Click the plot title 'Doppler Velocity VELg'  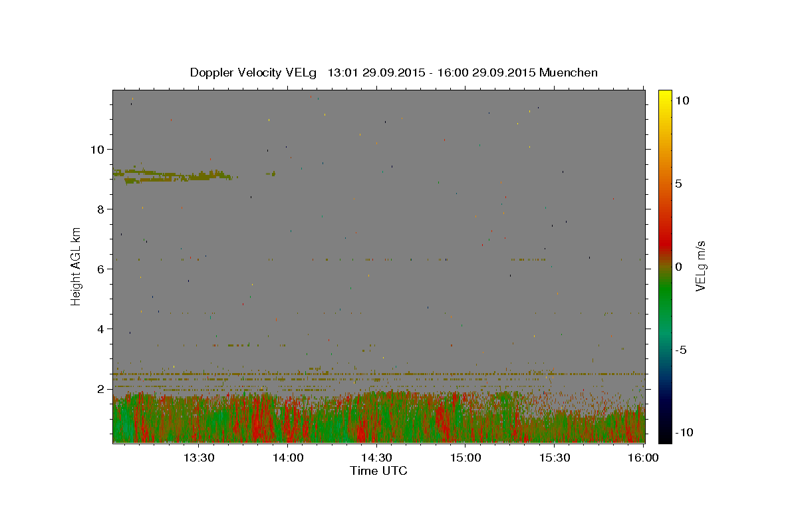253,72
